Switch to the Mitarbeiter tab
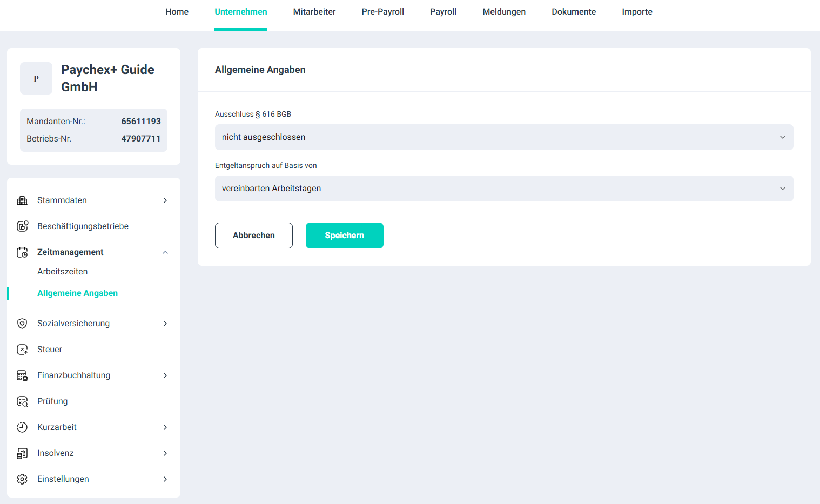820x504 pixels. 314,12
